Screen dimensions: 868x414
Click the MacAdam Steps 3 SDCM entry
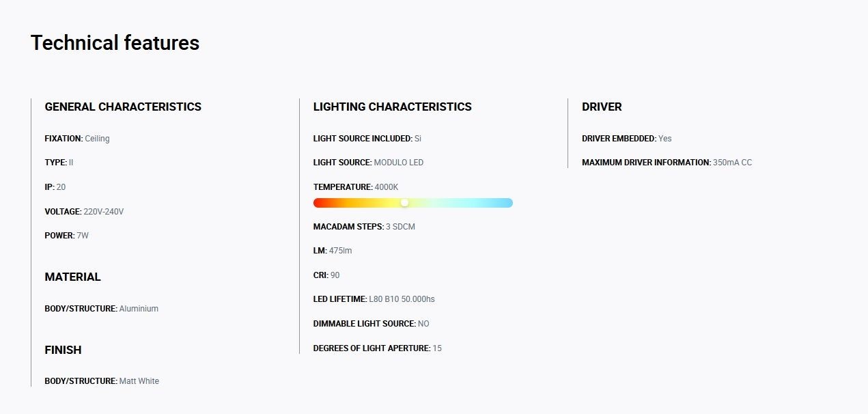pos(364,227)
